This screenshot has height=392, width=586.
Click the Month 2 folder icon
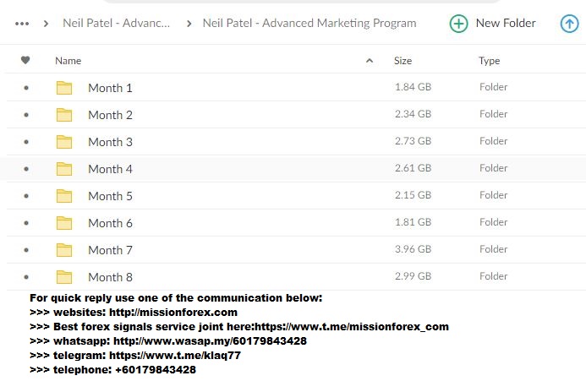tap(64, 115)
